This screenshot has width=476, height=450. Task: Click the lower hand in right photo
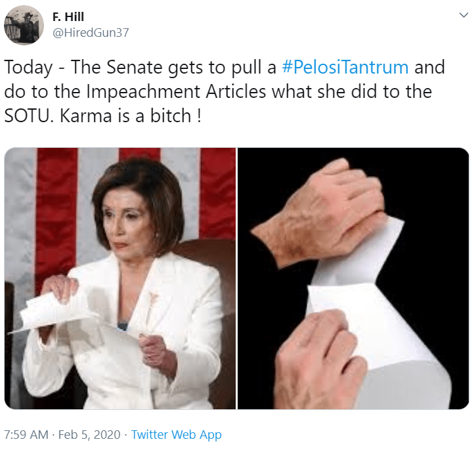(x=318, y=360)
